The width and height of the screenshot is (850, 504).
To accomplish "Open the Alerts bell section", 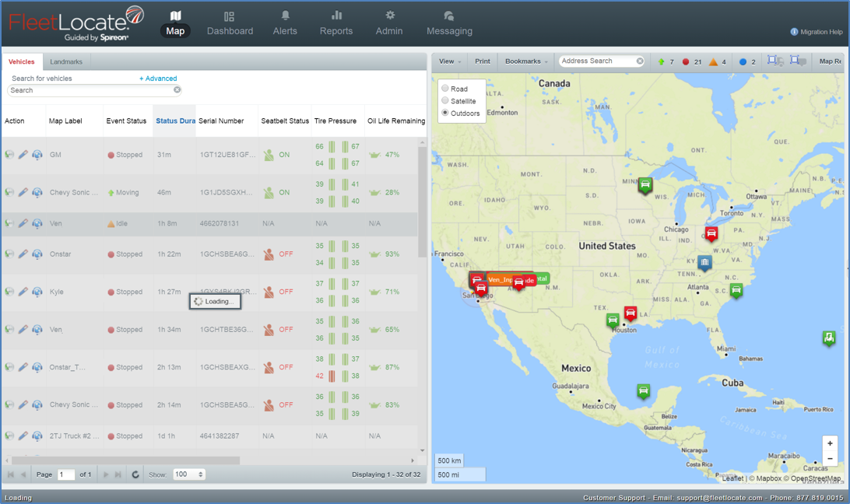I will pos(285,23).
